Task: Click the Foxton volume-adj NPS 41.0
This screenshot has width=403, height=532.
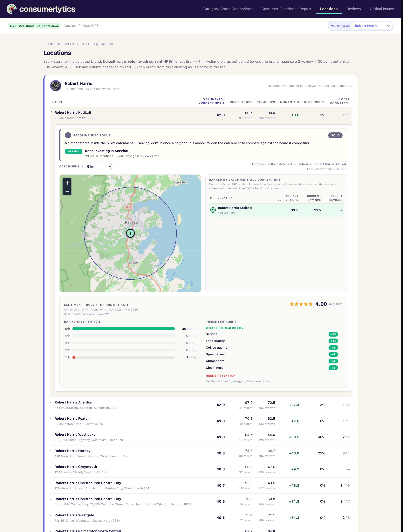Action: (221, 421)
